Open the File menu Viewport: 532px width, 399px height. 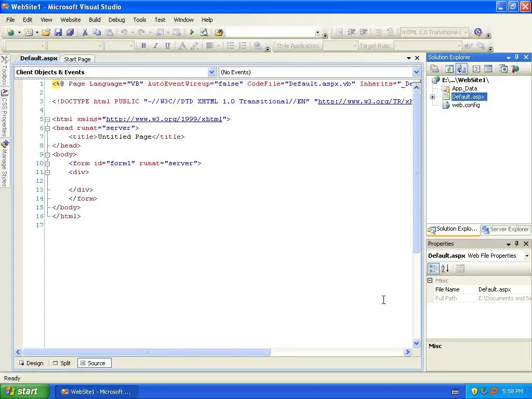pos(10,20)
